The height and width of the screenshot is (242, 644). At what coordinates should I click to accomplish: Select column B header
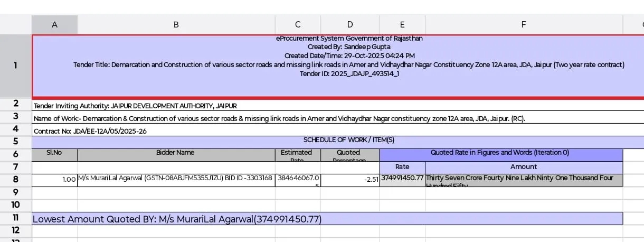pyautogui.click(x=176, y=24)
